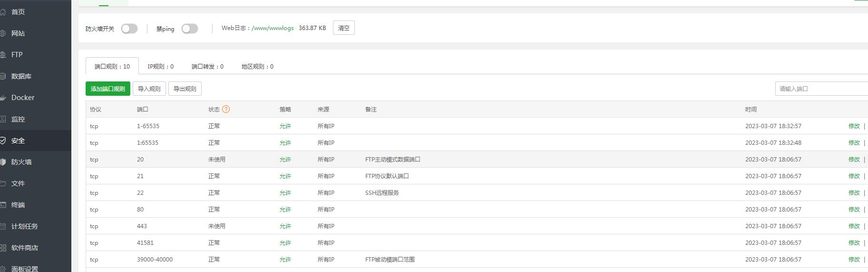Click the database icon in sidebar
This screenshot has height=272, width=868.
3,76
